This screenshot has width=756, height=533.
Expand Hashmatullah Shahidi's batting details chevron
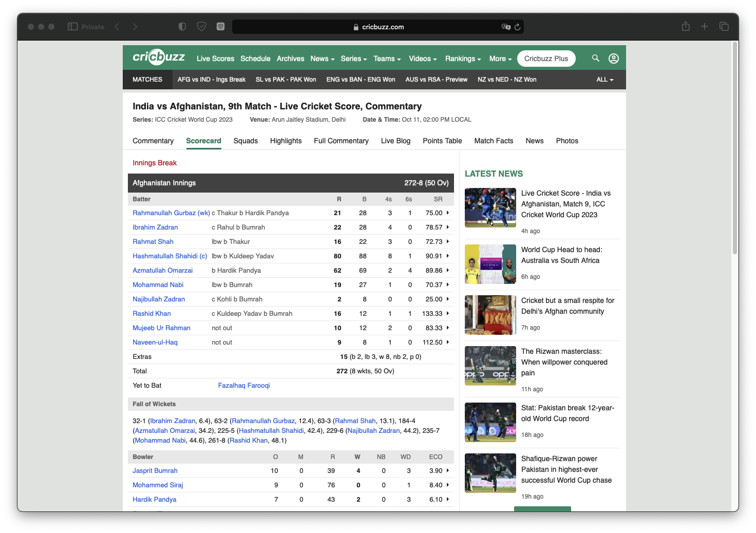click(446, 256)
